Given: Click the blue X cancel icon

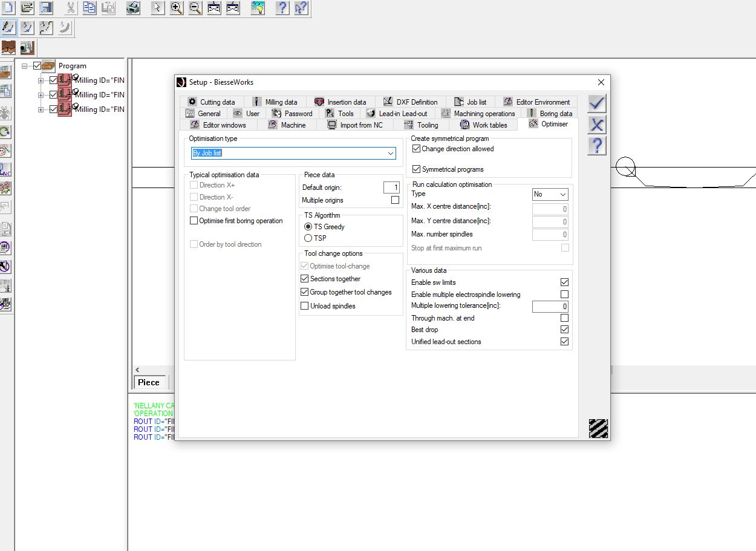Looking at the screenshot, I should click(597, 125).
